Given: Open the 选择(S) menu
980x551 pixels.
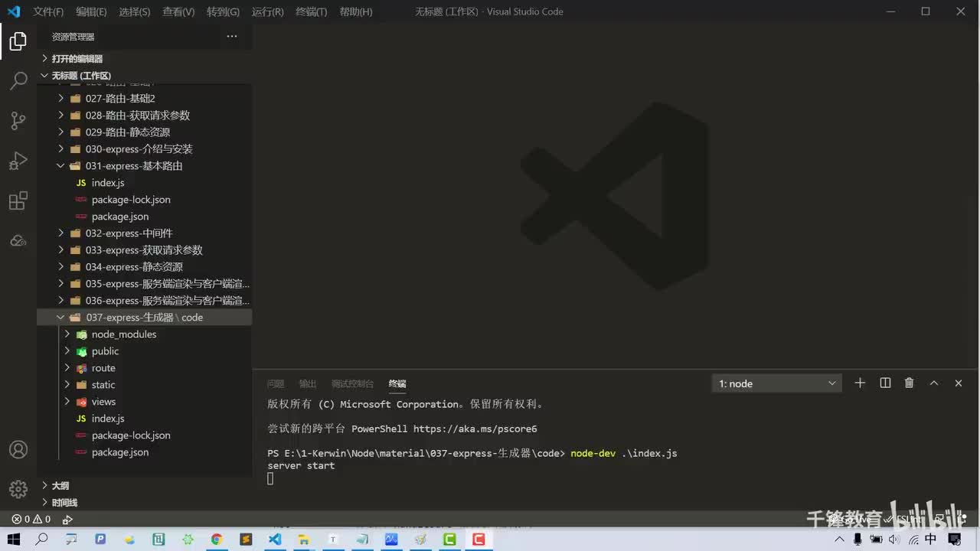Looking at the screenshot, I should click(x=135, y=11).
